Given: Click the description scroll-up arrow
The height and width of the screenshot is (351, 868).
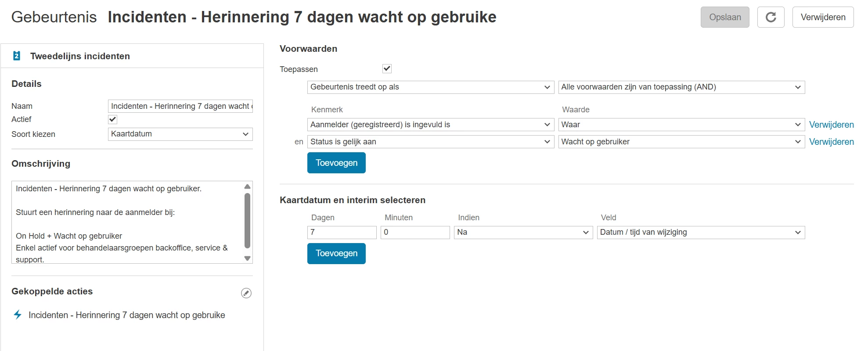Looking at the screenshot, I should (x=247, y=186).
